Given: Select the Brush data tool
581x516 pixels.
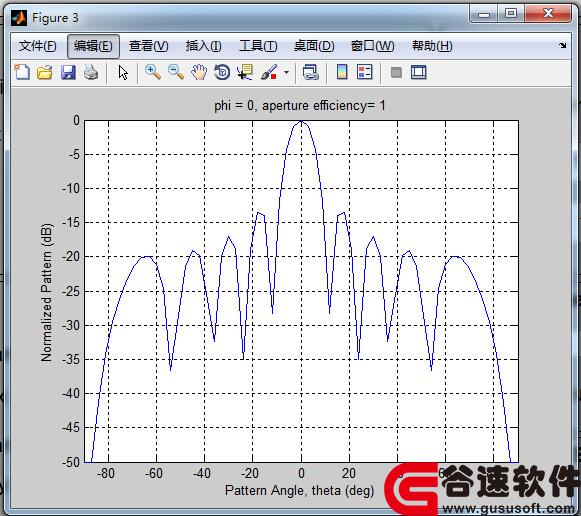Looking at the screenshot, I should 269,72.
